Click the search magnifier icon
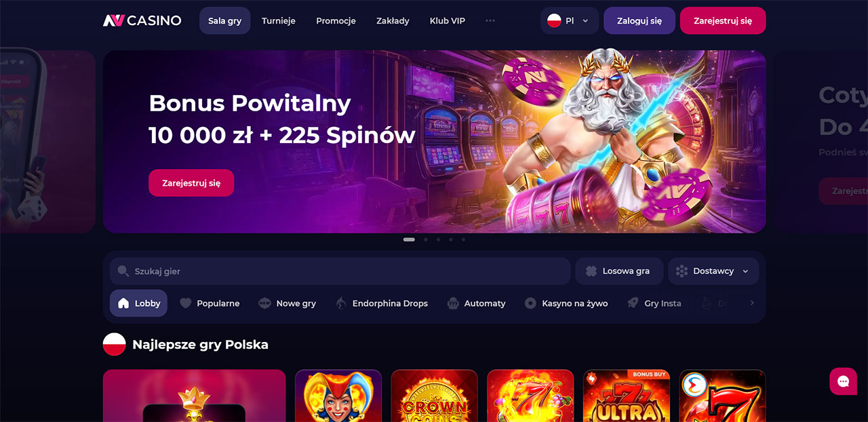868x422 pixels. pyautogui.click(x=123, y=271)
